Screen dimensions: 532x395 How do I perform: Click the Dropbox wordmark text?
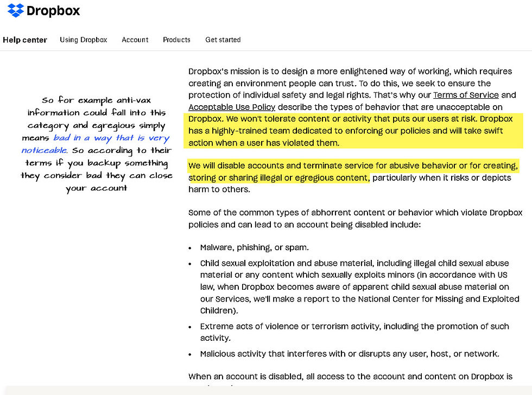(x=53, y=11)
